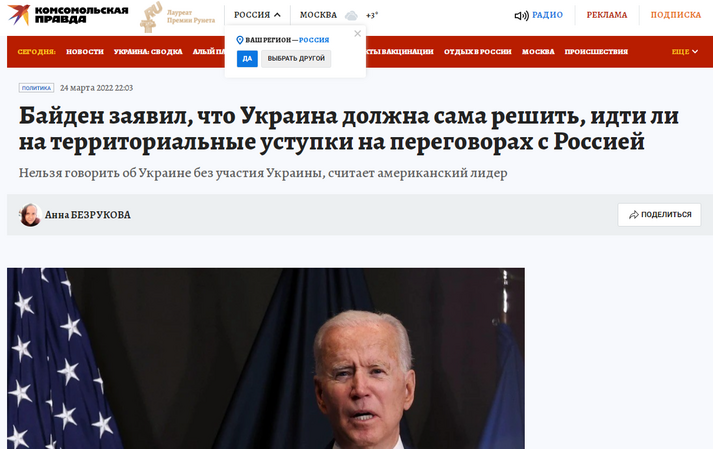Open УКРАИНА: СВОДКА menu section
The image size is (713, 449).
[x=148, y=51]
